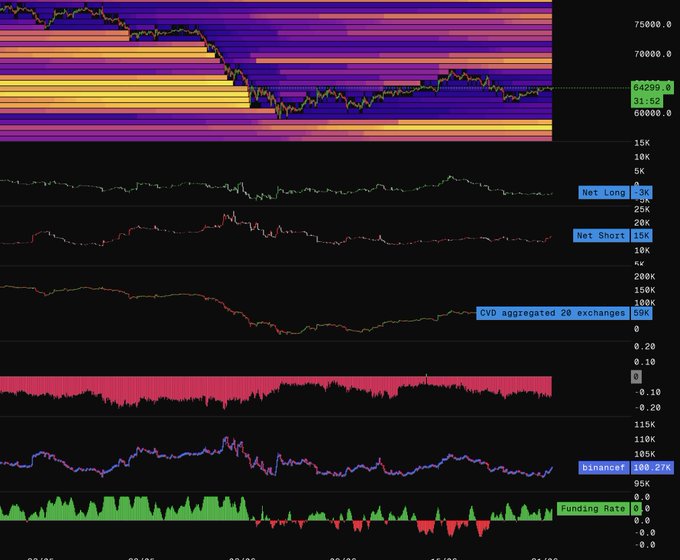Image resolution: width=680 pixels, height=560 pixels.
Task: Click the countdown timer 31:52
Action: pyautogui.click(x=647, y=101)
